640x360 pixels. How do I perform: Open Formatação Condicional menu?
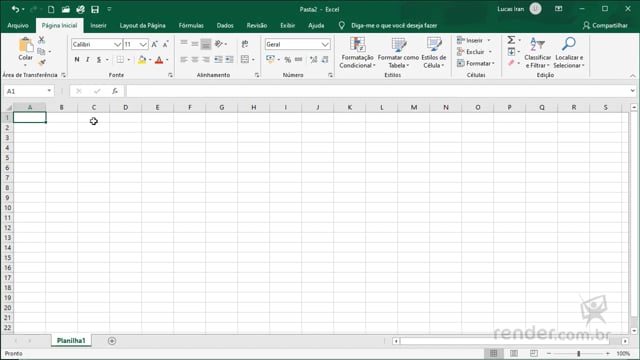(357, 53)
